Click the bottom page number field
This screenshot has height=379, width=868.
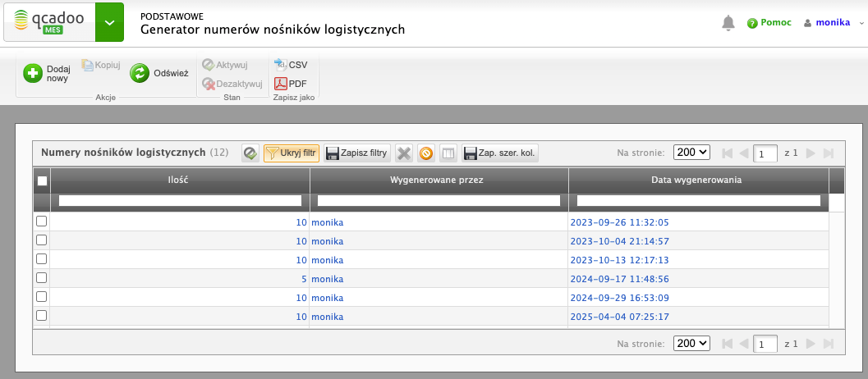tap(765, 344)
